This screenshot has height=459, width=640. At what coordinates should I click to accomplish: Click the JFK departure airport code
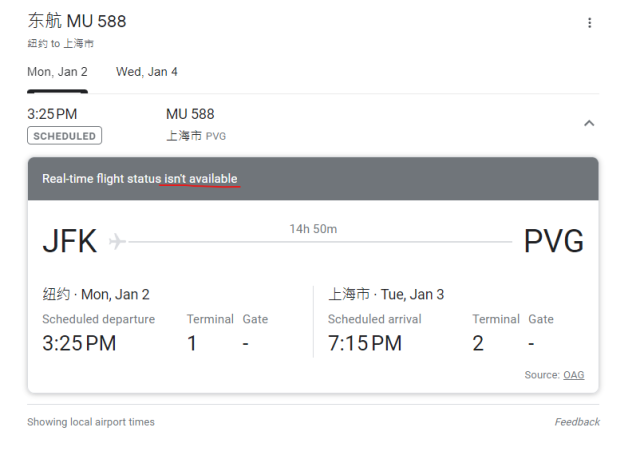70,241
